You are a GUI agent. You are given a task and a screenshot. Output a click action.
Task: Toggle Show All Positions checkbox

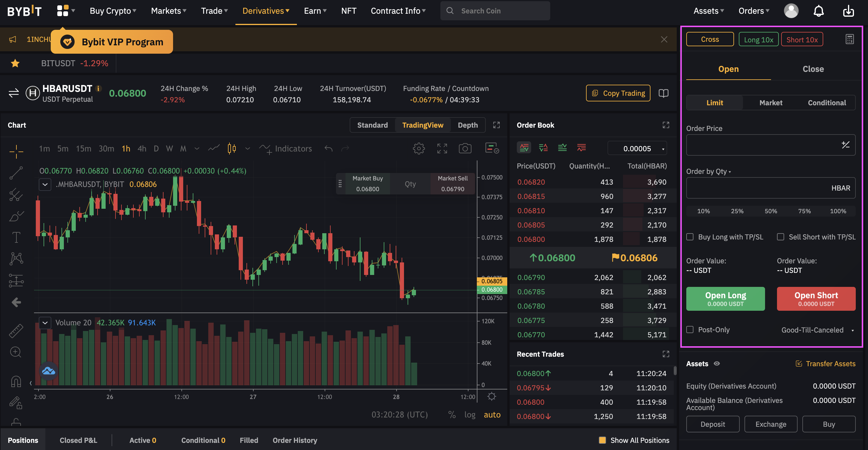[602, 440]
